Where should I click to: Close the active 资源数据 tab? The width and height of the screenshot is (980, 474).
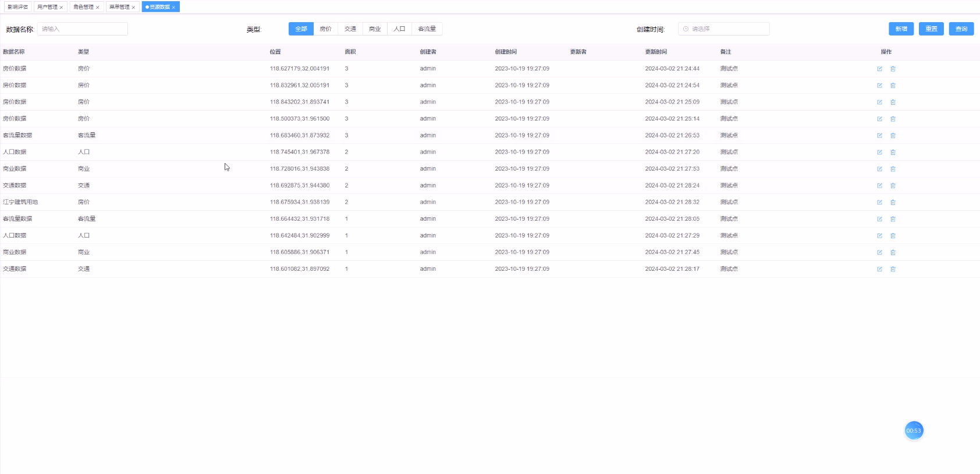click(173, 8)
